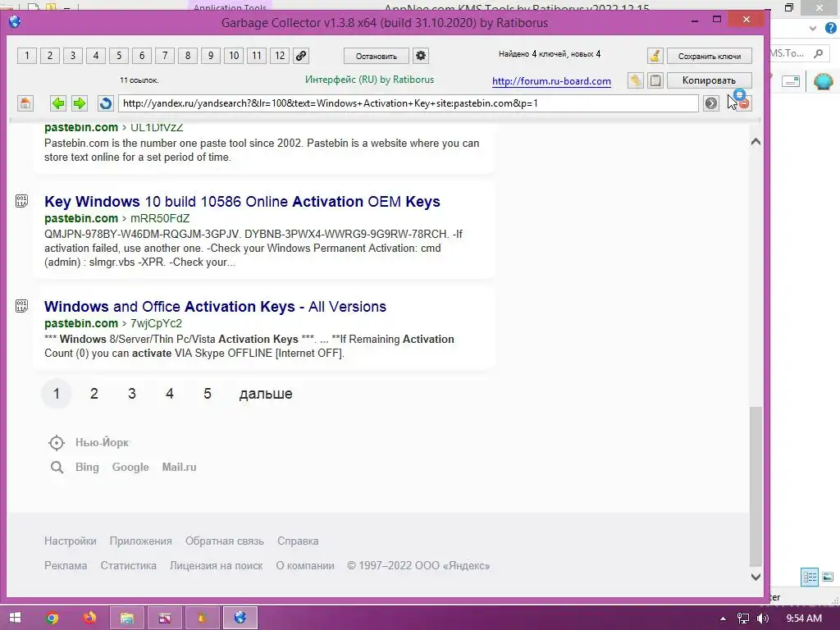Open the forum.ru-board.com link
This screenshot has width=840, height=630.
(x=551, y=81)
